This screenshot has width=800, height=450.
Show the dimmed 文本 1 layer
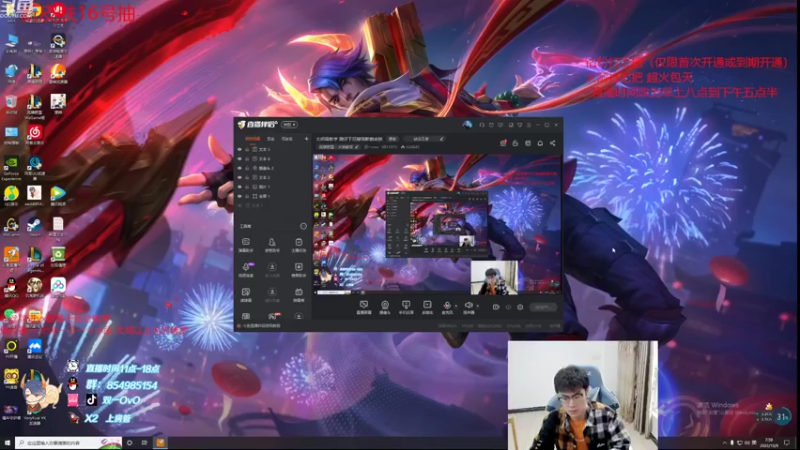[x=240, y=205]
